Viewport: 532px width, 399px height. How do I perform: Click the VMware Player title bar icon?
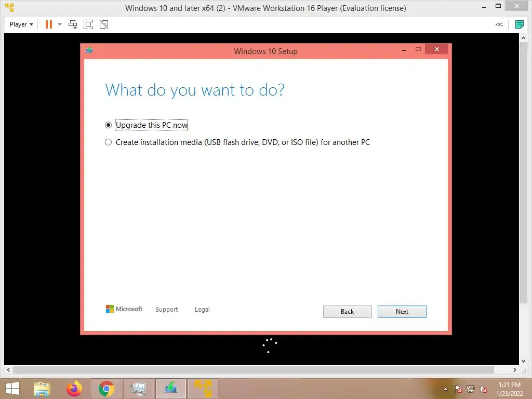pos(9,7)
